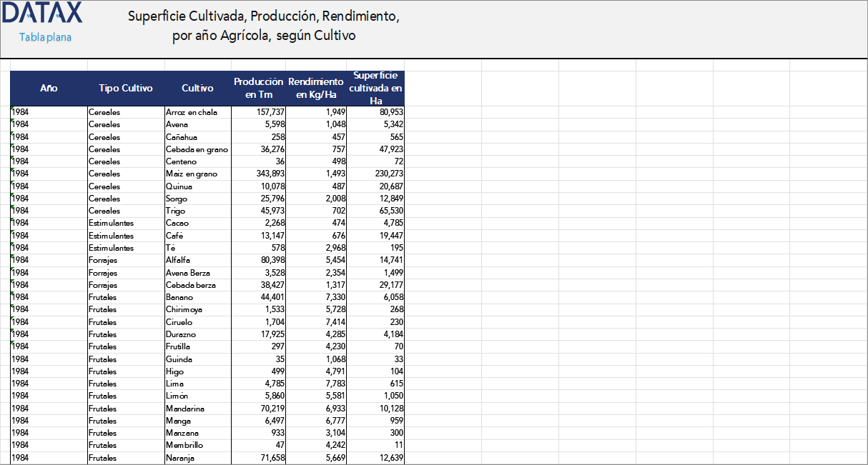Click the 'Cultivo' column header

[x=197, y=89]
